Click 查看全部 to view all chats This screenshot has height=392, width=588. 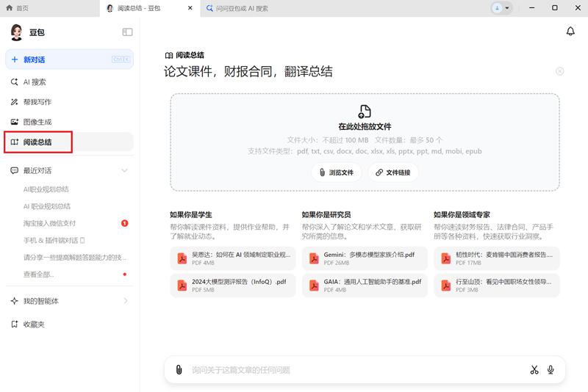pos(39,275)
